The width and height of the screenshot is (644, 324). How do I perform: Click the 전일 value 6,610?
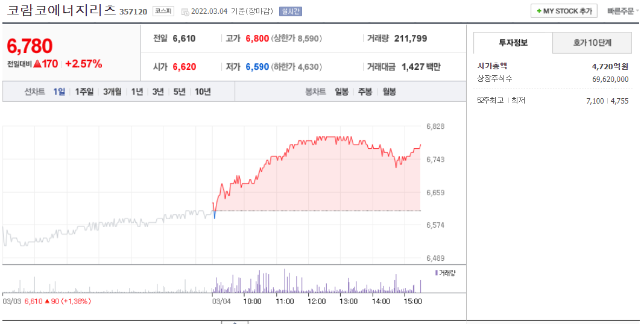pyautogui.click(x=184, y=39)
